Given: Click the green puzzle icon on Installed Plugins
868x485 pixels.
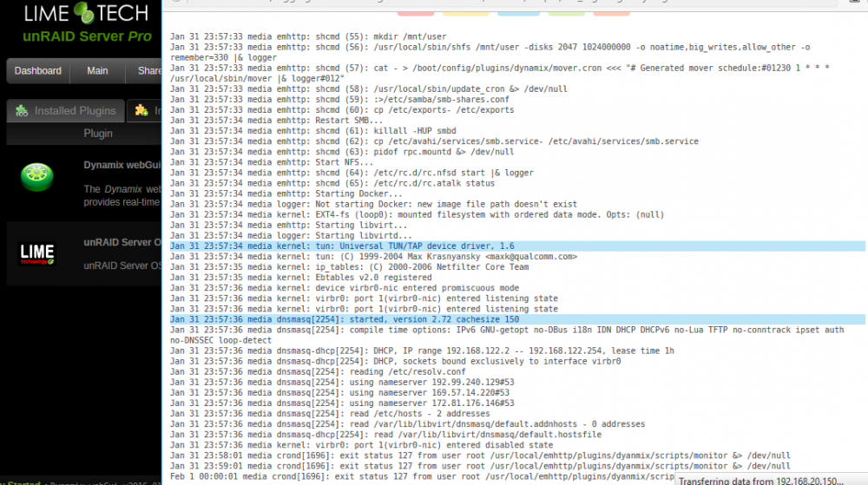Looking at the screenshot, I should coord(22,110).
